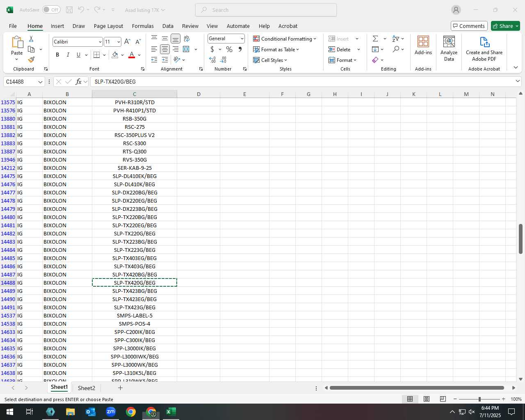The height and width of the screenshot is (420, 525).
Task: Open the Data tab
Action: 168,26
